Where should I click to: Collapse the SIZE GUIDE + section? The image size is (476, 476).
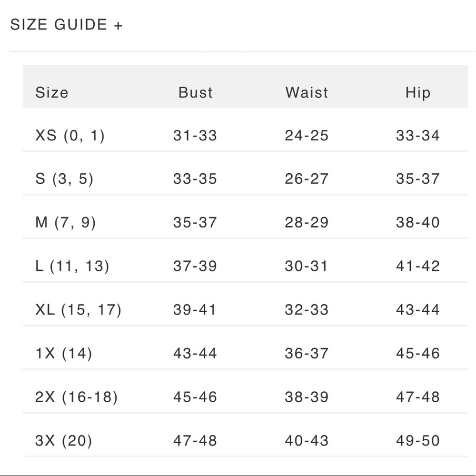tap(67, 25)
